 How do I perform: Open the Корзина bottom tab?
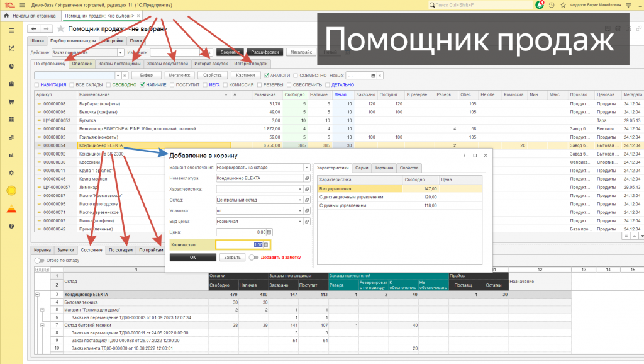[42, 250]
